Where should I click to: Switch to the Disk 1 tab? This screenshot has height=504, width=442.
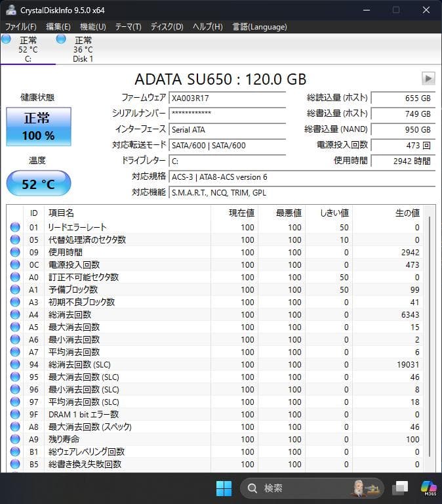point(83,49)
